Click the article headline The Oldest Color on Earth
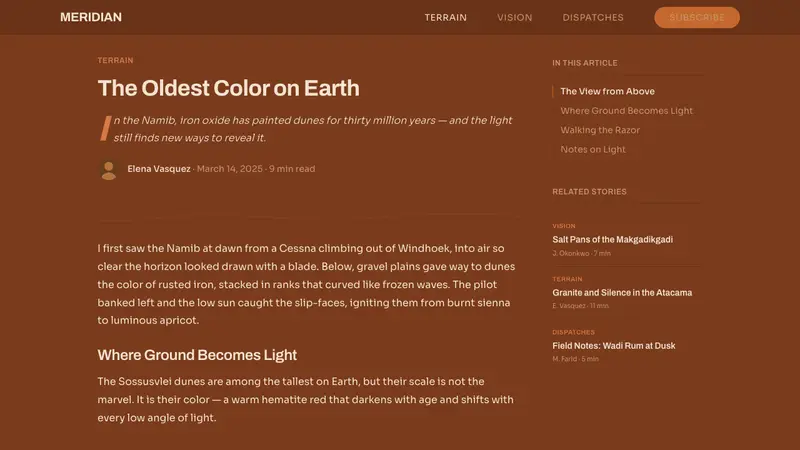 pyautogui.click(x=229, y=88)
